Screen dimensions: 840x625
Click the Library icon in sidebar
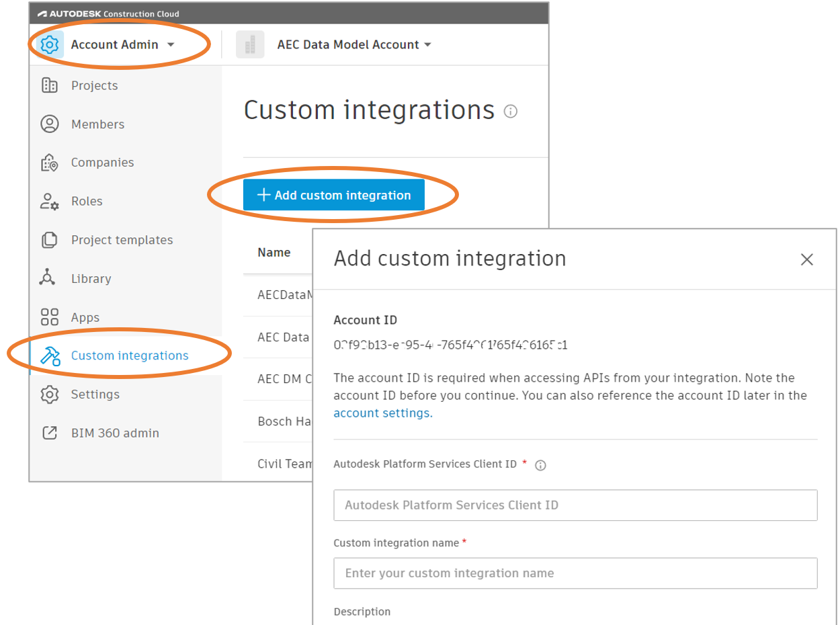coord(48,278)
